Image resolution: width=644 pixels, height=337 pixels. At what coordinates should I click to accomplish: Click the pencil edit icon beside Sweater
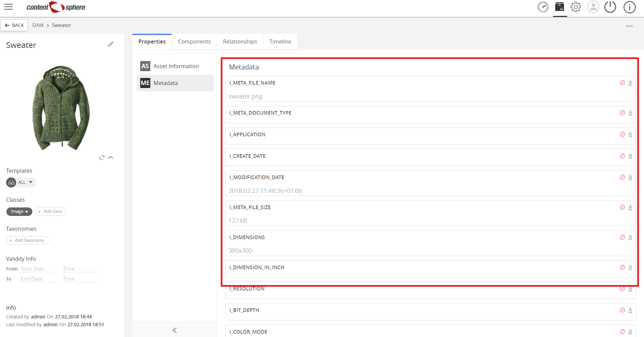tap(111, 44)
